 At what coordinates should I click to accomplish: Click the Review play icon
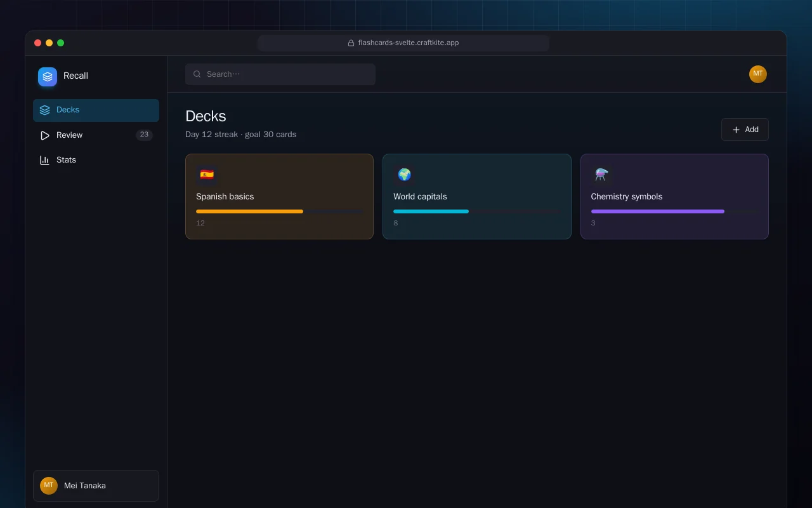(x=44, y=135)
